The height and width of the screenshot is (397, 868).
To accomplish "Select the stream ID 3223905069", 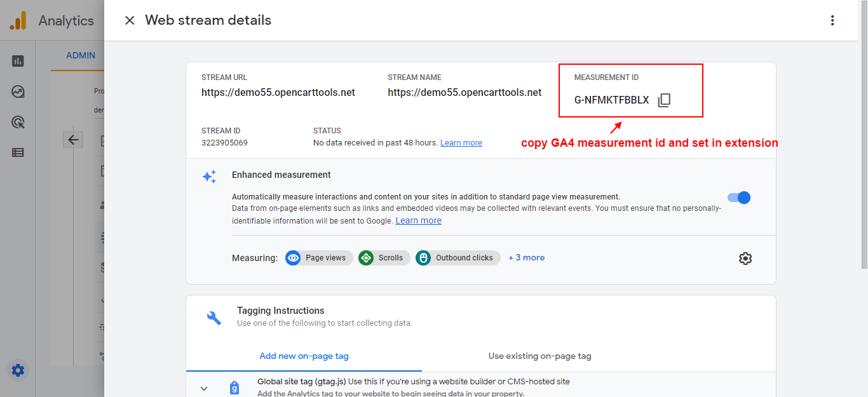I will (224, 143).
